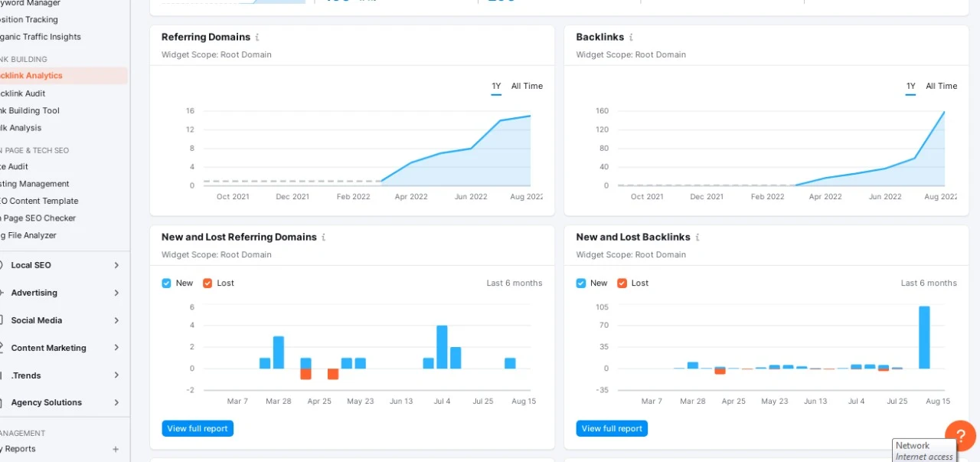Open the orange help question-mark button
The width and height of the screenshot is (980, 462).
(960, 435)
